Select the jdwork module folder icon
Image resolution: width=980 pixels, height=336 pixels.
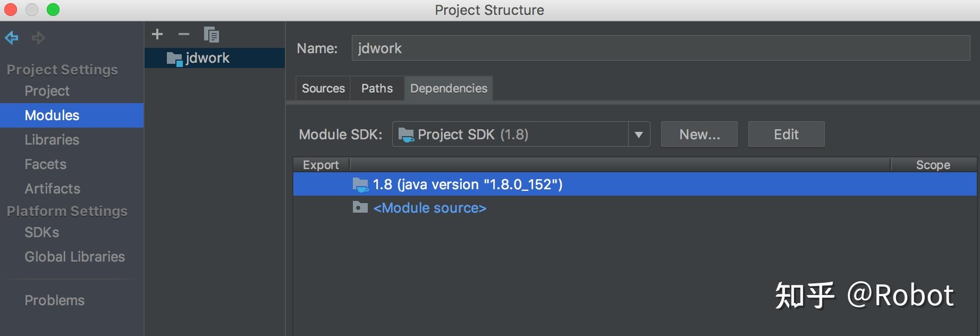174,58
